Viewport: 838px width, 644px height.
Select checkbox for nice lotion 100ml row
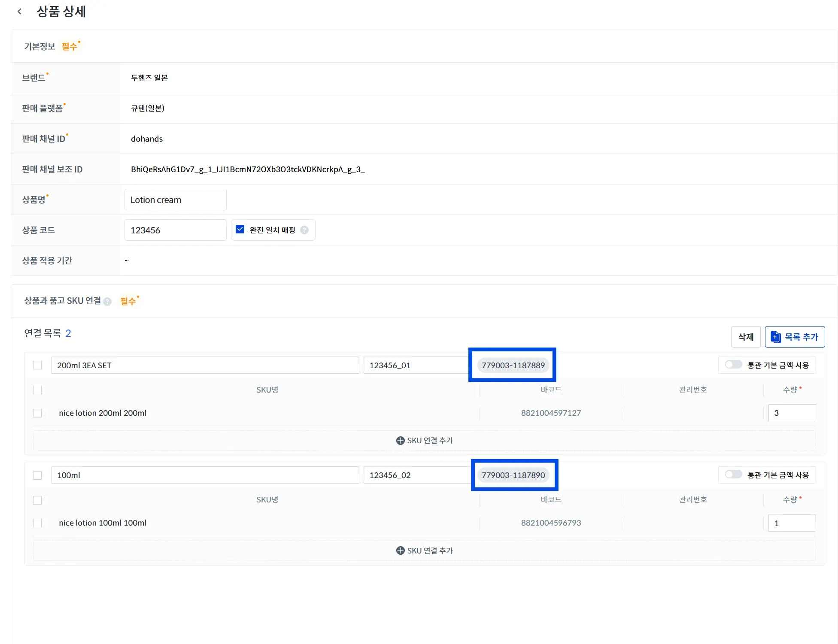coord(37,523)
